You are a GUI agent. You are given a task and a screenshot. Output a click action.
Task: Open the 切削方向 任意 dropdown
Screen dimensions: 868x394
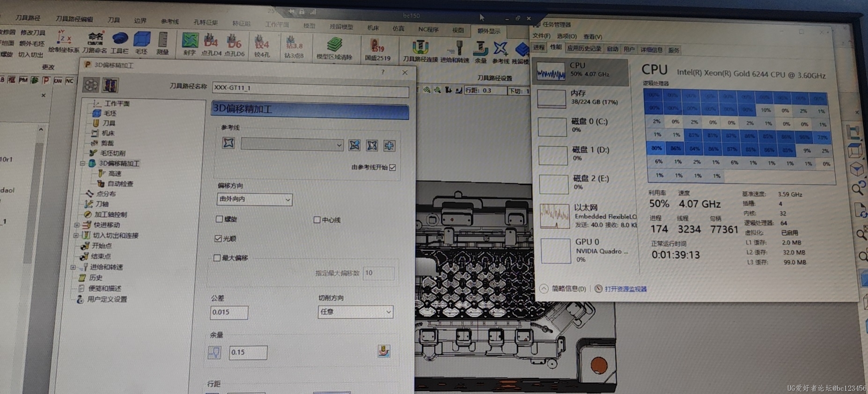click(356, 312)
